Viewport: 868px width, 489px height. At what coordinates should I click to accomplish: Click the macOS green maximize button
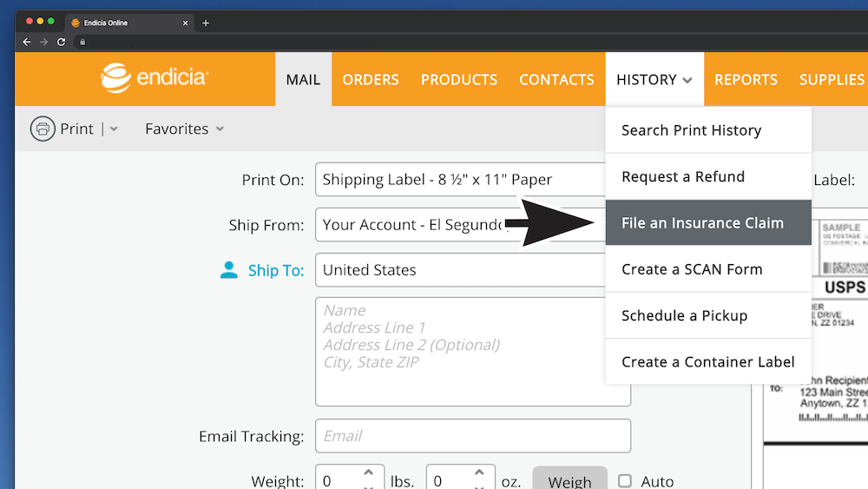click(x=51, y=21)
